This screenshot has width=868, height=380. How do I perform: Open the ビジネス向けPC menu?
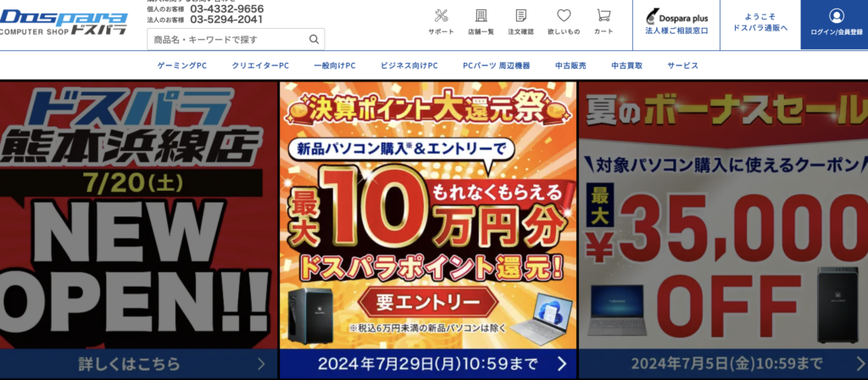click(x=409, y=65)
